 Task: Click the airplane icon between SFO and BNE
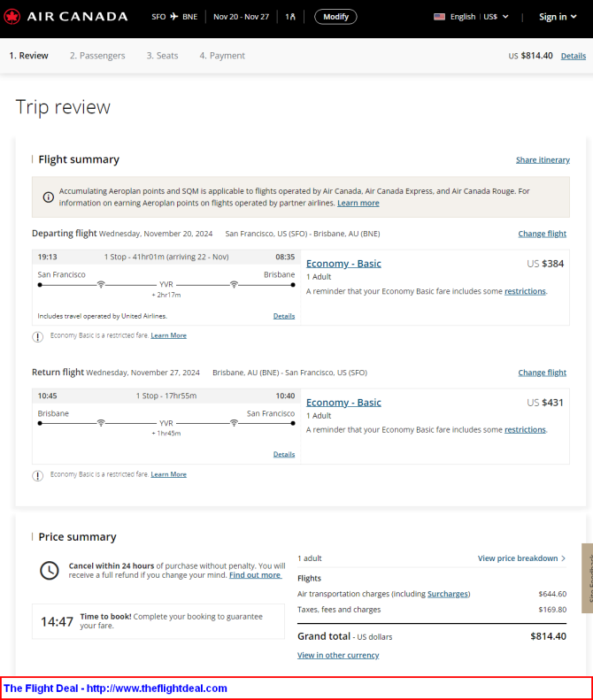pyautogui.click(x=174, y=17)
